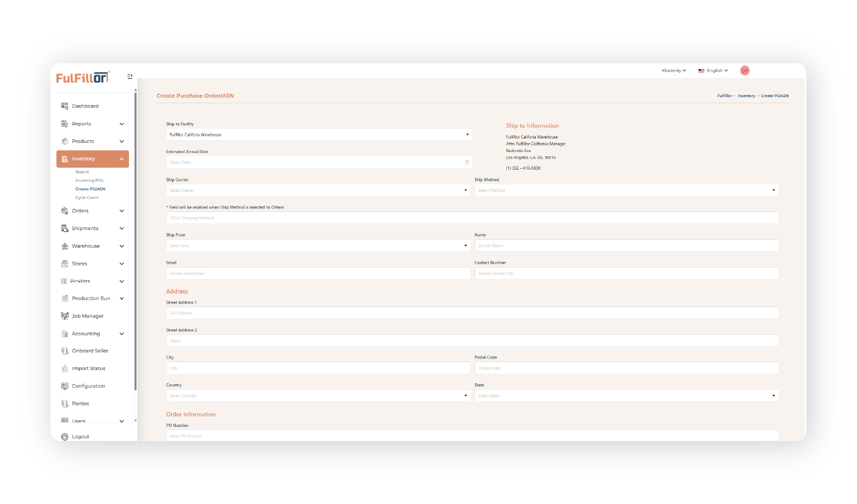Click the Stores icon in the sidebar

pos(64,264)
